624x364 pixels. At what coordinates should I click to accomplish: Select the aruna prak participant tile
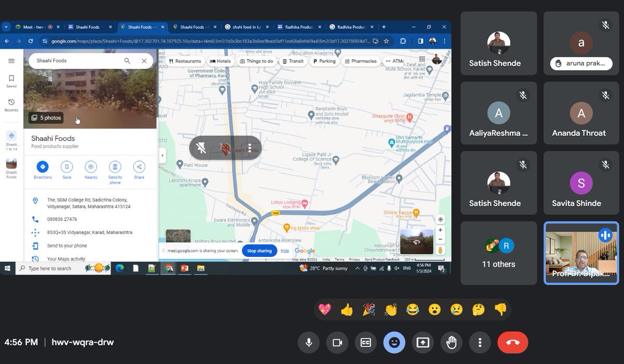(581, 43)
